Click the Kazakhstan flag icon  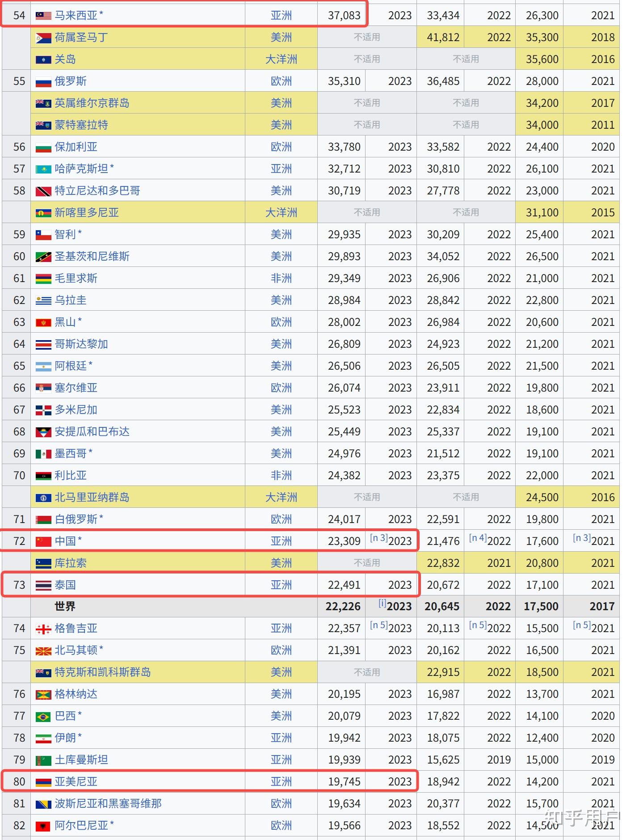[x=43, y=169]
